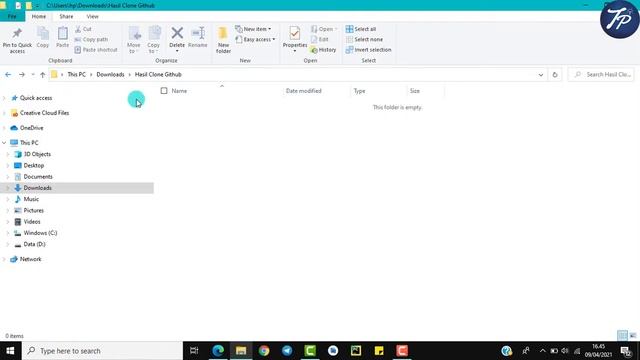This screenshot has height=360, width=640.
Task: Click the Copy ribbon icon
Action: [42, 33]
